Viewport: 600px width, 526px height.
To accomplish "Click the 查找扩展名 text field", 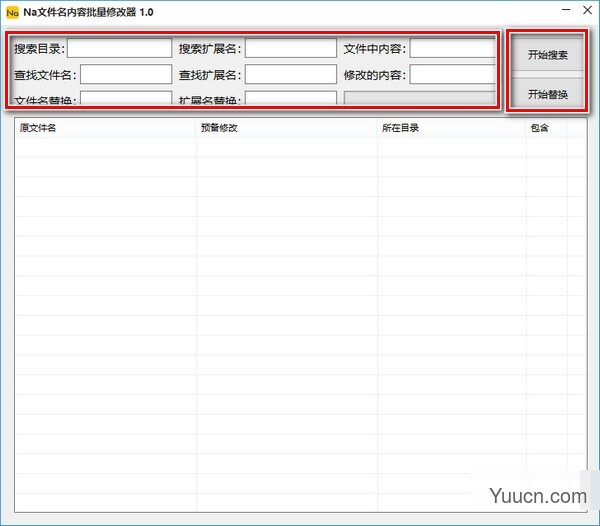I will point(291,74).
